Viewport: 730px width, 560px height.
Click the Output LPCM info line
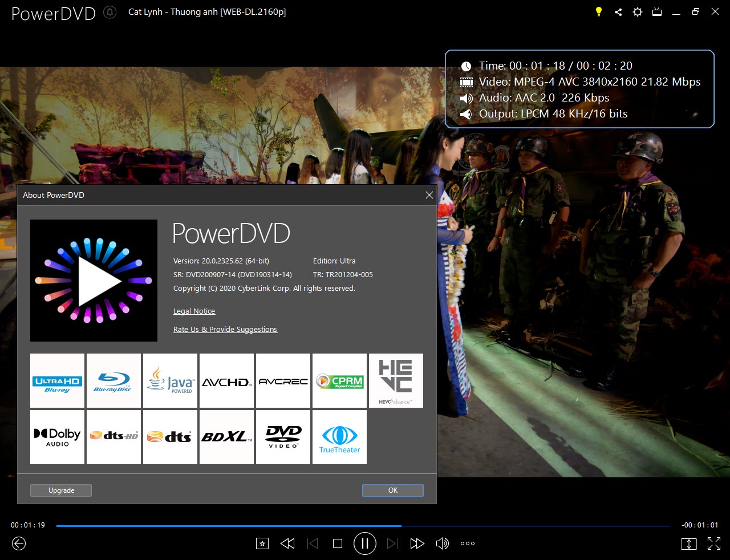pos(544,113)
